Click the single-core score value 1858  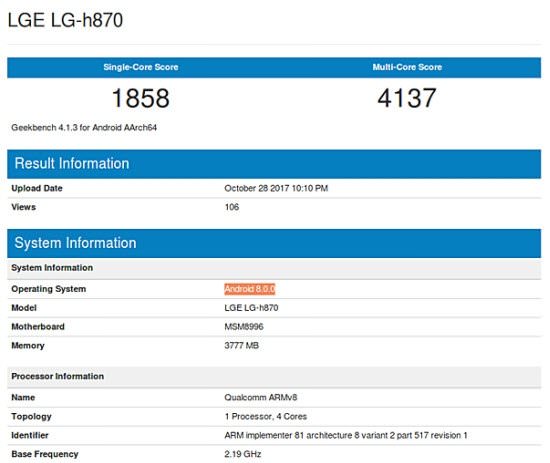[141, 98]
